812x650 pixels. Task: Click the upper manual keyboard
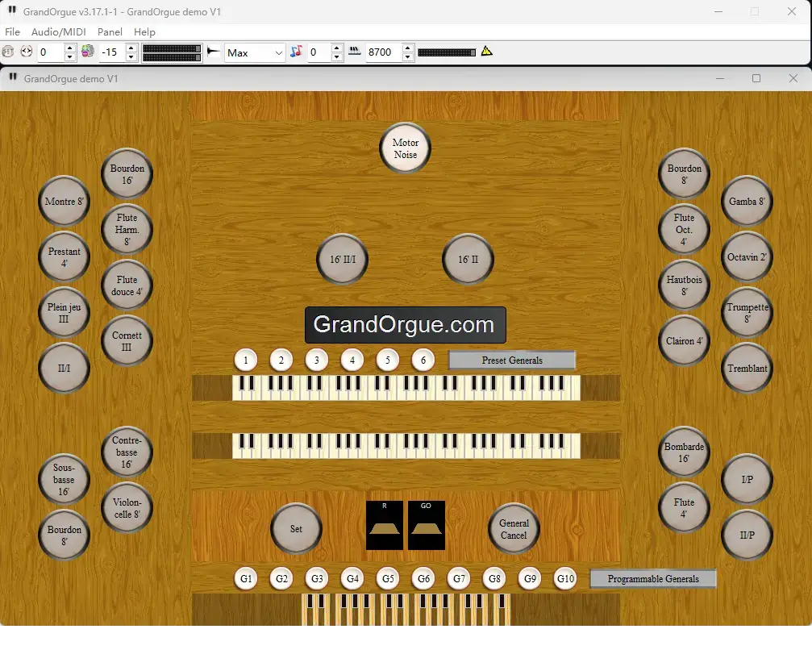click(x=406, y=387)
